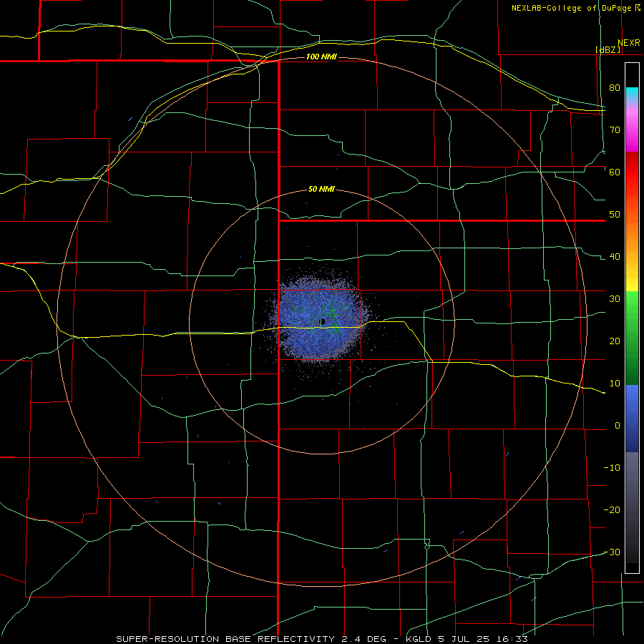Screen dimensions: 644x644
Task: Click the KGLD radar site marker dot
Action: click(323, 321)
